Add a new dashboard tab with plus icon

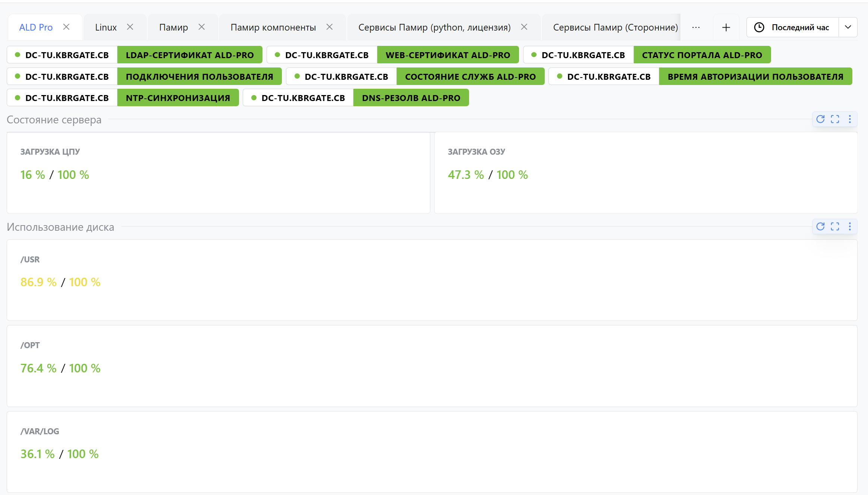(x=726, y=28)
